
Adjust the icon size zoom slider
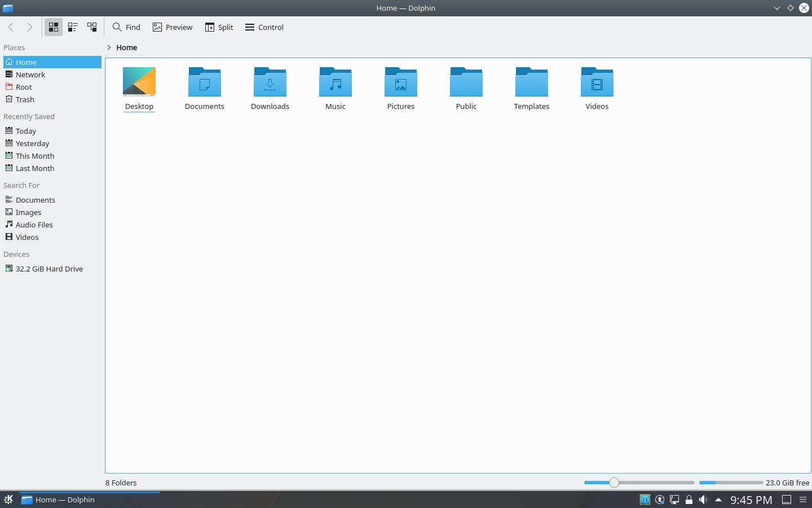pyautogui.click(x=614, y=483)
